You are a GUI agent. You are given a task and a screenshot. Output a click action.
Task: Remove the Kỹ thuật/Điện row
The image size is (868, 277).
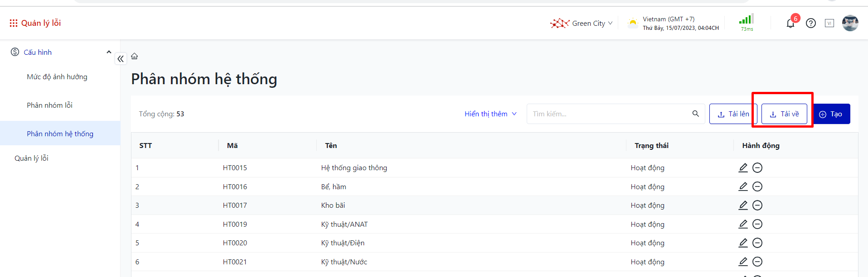click(757, 243)
